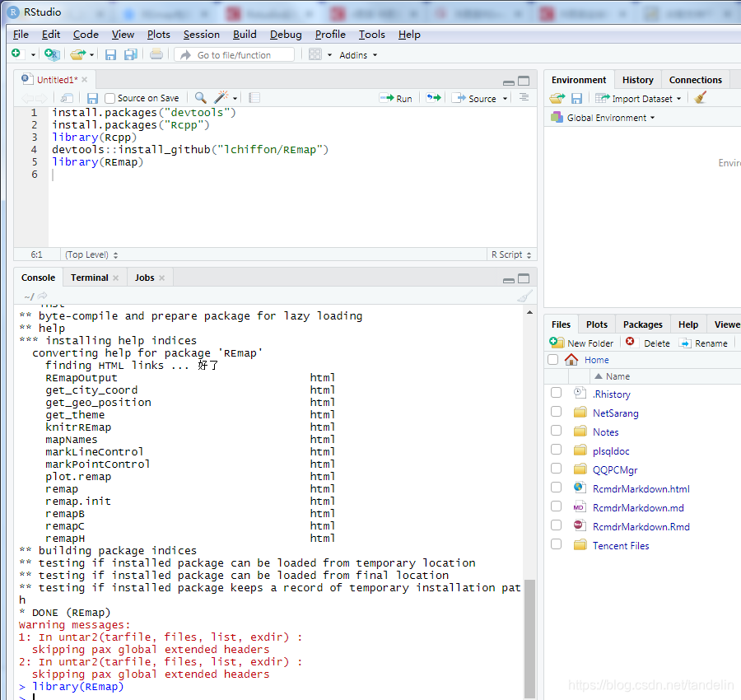The image size is (741, 700).
Task: Close the Jobs tab
Action: [x=161, y=278]
